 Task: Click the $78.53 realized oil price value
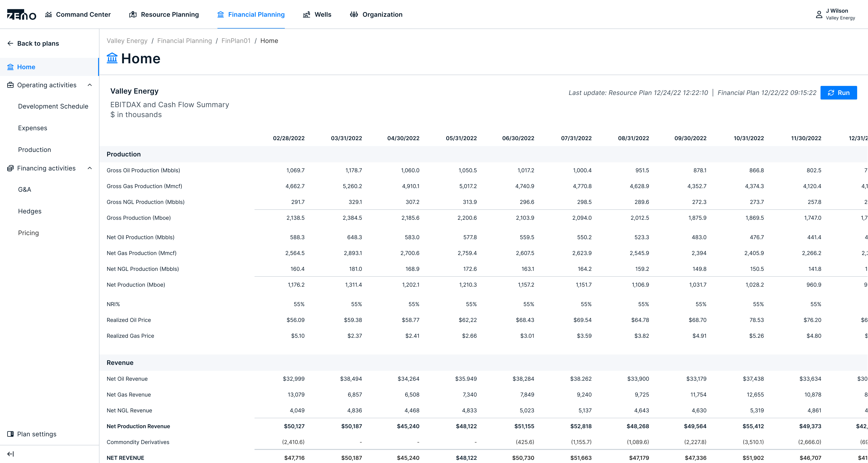click(757, 320)
